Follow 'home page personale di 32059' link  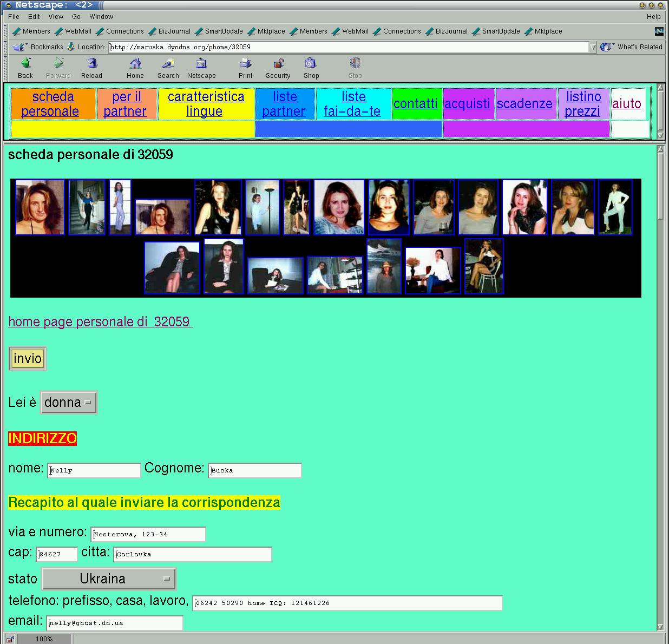100,322
